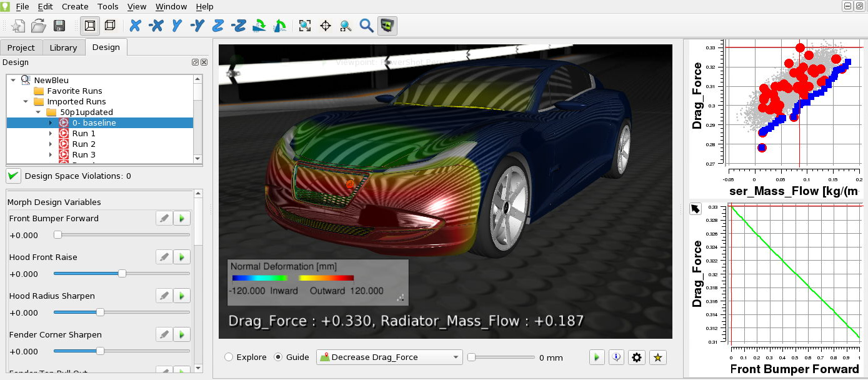
Task: Switch to the perspective cube view icon
Action: click(110, 26)
